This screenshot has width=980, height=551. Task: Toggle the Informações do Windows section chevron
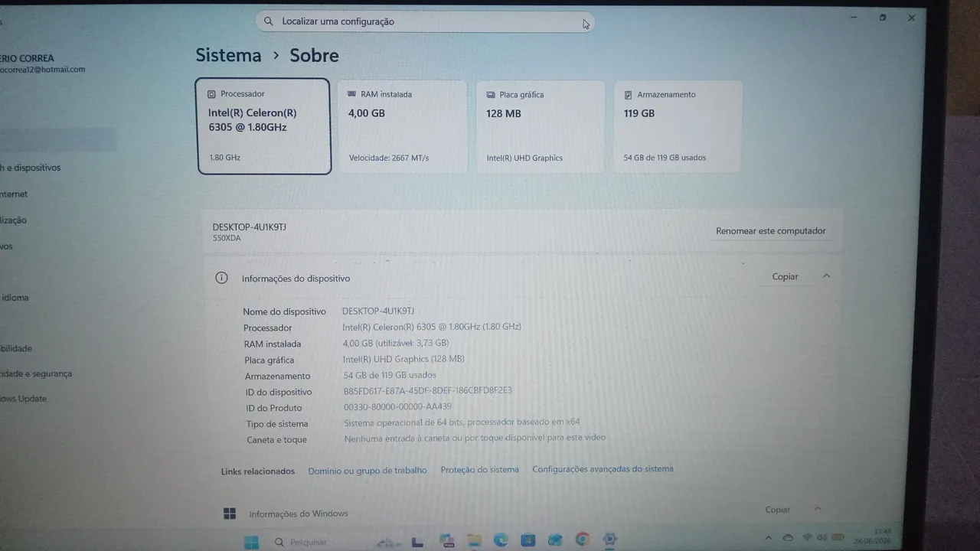pos(818,509)
